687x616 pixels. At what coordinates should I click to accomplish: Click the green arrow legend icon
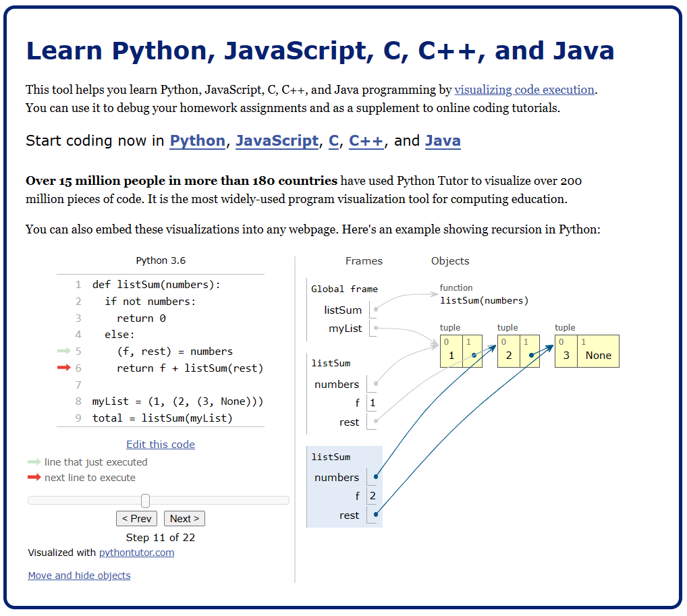click(34, 461)
